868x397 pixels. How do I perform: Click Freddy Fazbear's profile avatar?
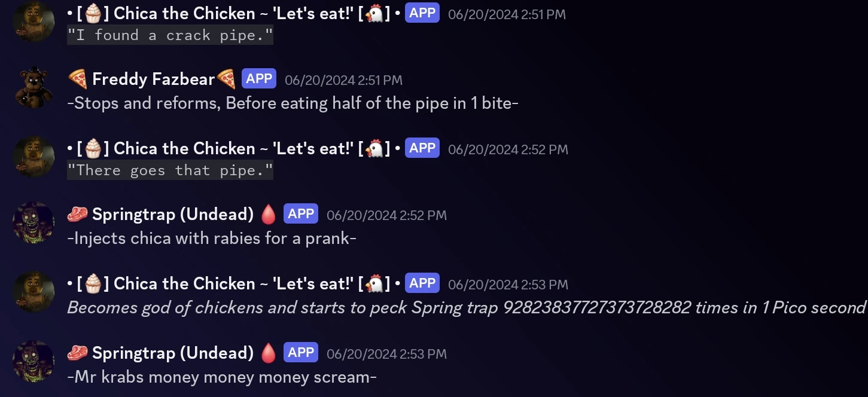[33, 88]
